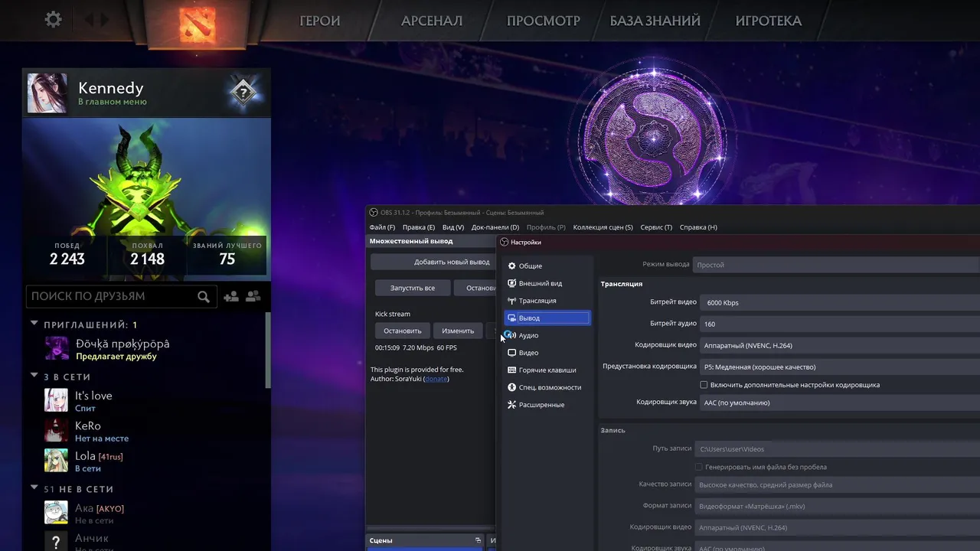Open Dota 2 settings gear
Screen dimensions: 980x551
click(53, 20)
